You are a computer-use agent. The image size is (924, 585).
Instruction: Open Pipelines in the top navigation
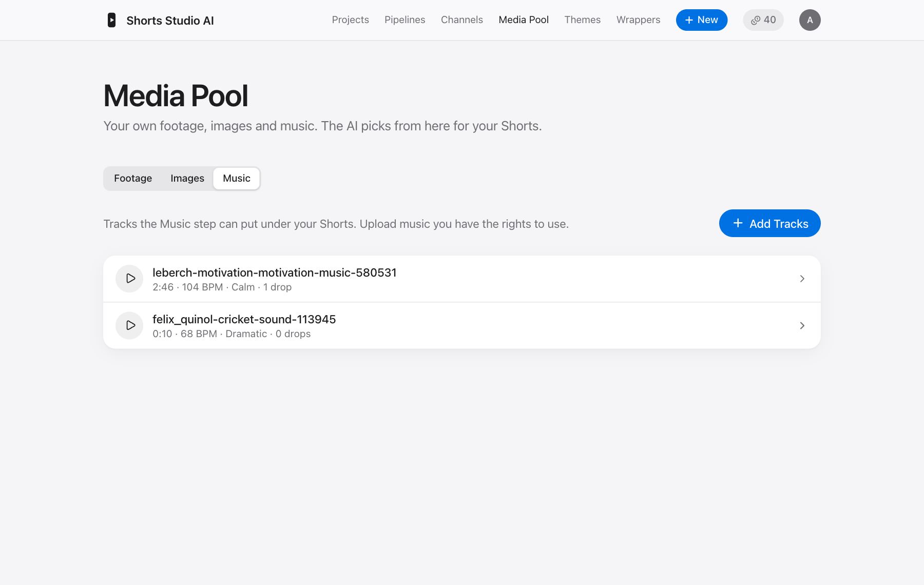click(405, 20)
